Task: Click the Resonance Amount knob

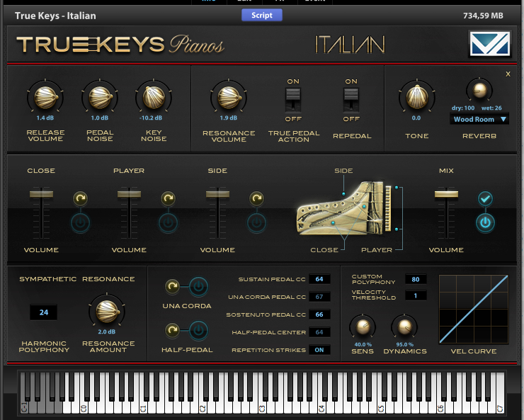Action: 107,311
